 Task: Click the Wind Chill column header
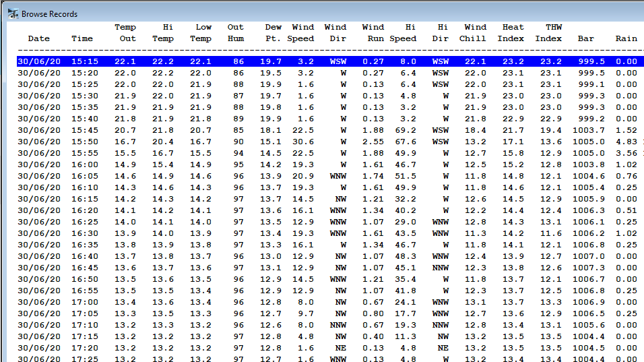coord(473,33)
